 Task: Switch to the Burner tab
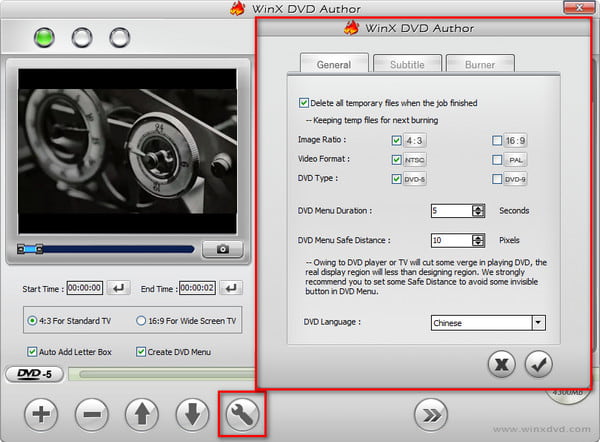(480, 64)
